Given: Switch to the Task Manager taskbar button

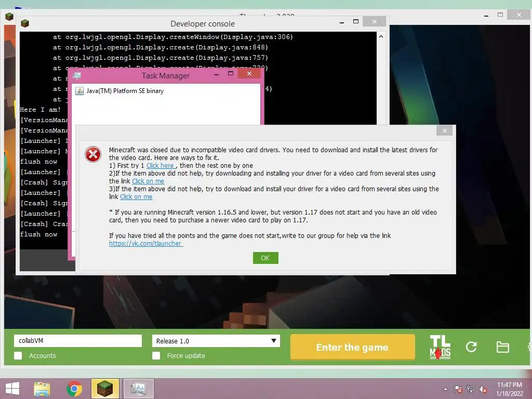Looking at the screenshot, I should coord(138,389).
